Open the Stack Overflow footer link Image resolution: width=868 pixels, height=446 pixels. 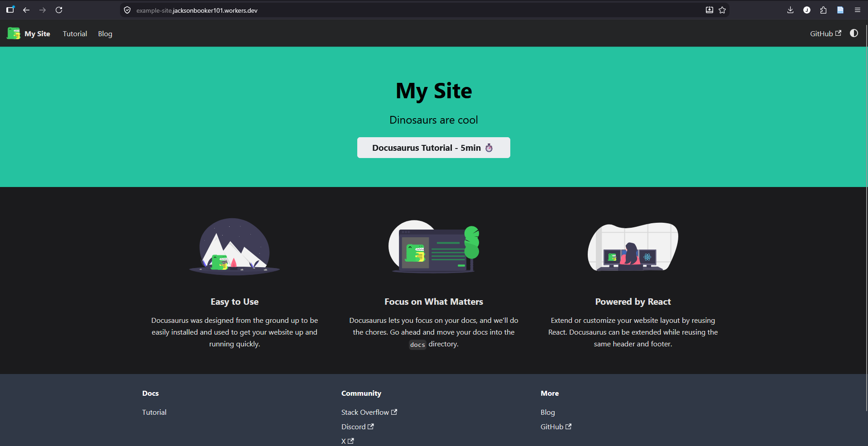click(x=369, y=412)
